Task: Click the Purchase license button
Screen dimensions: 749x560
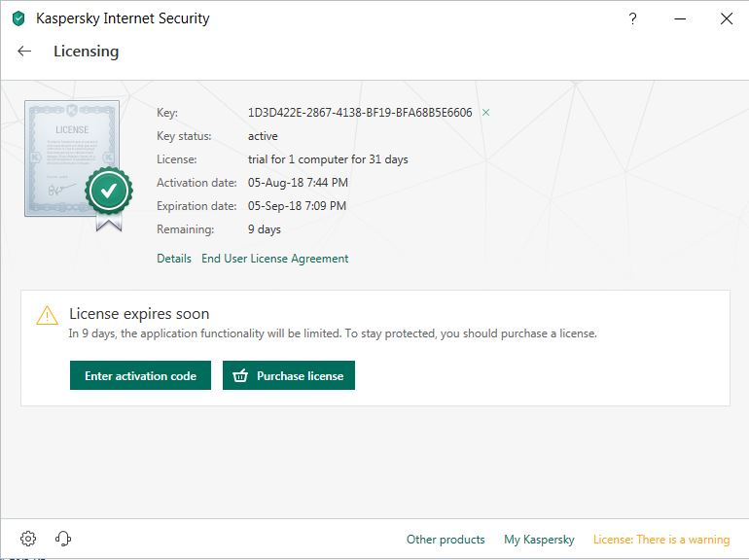Action: (x=289, y=375)
